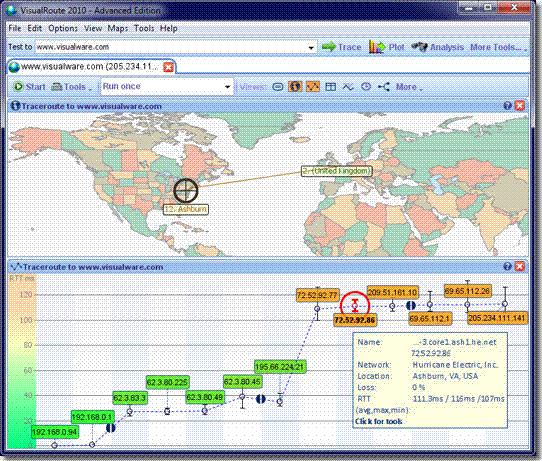Click the graph panel header icon
The height and width of the screenshot is (461, 542).
pos(16,267)
